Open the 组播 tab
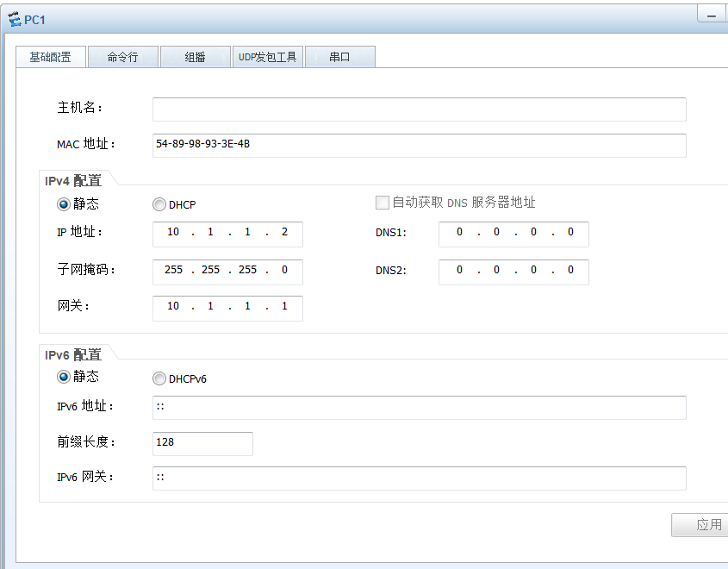The image size is (728, 569). click(x=196, y=57)
